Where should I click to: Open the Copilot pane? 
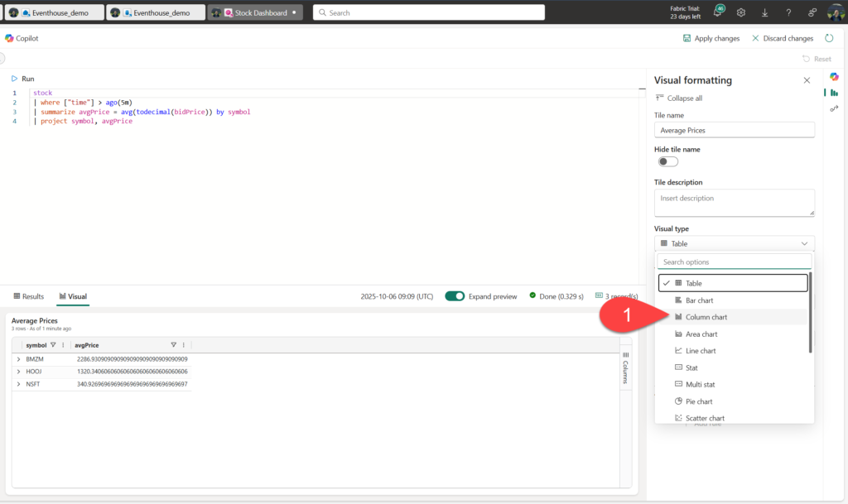(22, 38)
